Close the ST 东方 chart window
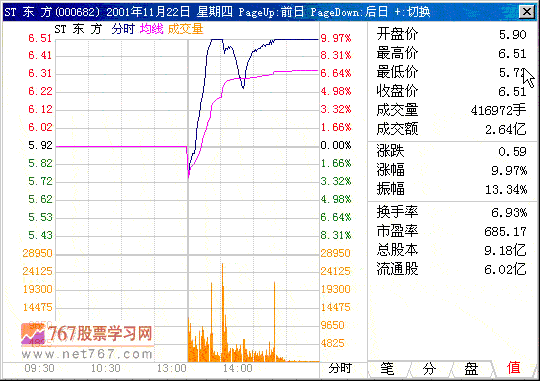Image resolution: width=540 pixels, height=381 pixels. pyautogui.click(x=527, y=12)
